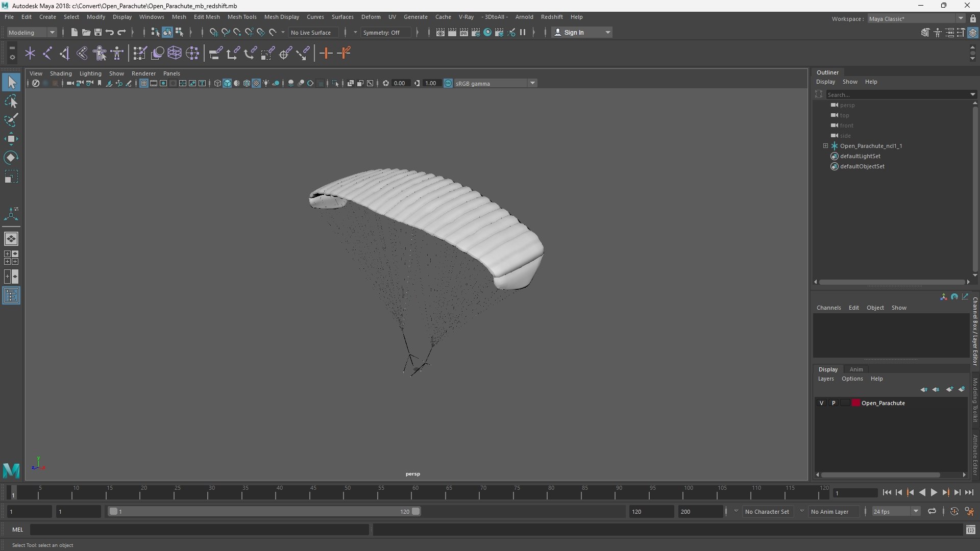Switch to the Anim tab in Layer Editor

tap(856, 369)
